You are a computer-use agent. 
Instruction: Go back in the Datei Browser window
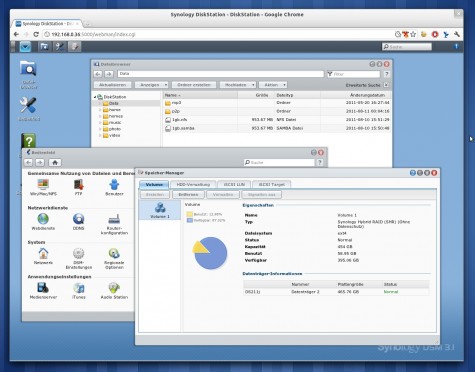[x=98, y=74]
